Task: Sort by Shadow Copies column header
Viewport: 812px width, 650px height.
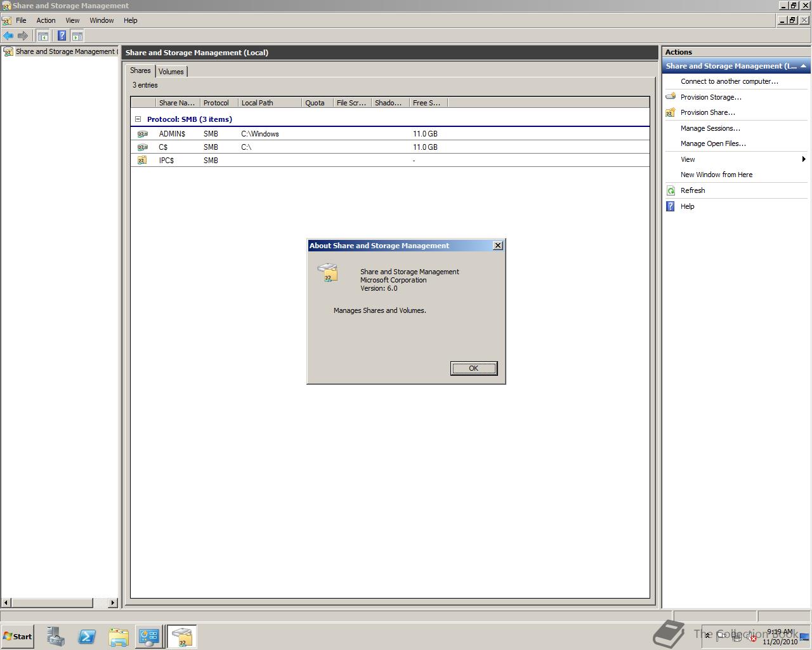Action: click(390, 103)
